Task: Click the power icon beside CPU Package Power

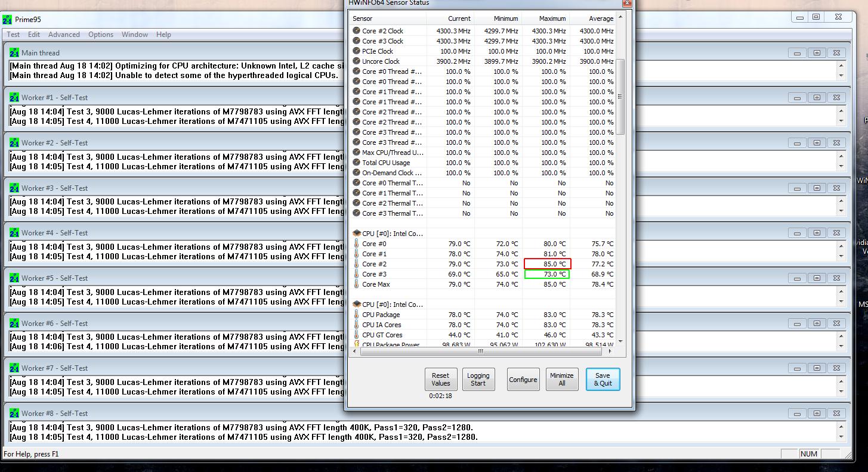Action: point(356,344)
